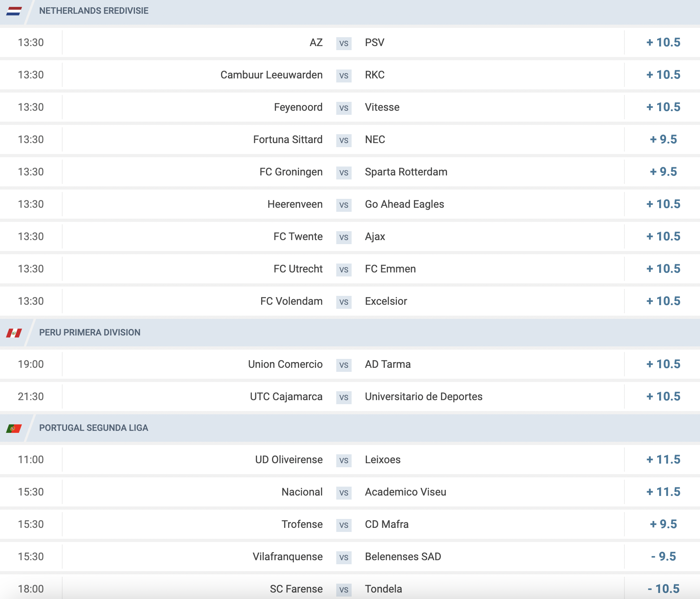Viewport: 700px width, 599px height.
Task: Select the +9.5 value for Fortuna Sittard match
Action: [x=663, y=139]
